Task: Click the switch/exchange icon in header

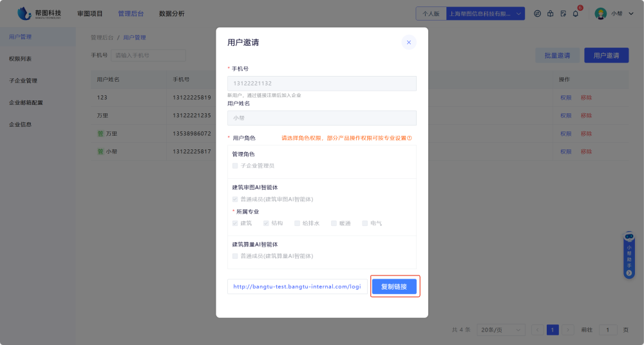Action: point(538,14)
